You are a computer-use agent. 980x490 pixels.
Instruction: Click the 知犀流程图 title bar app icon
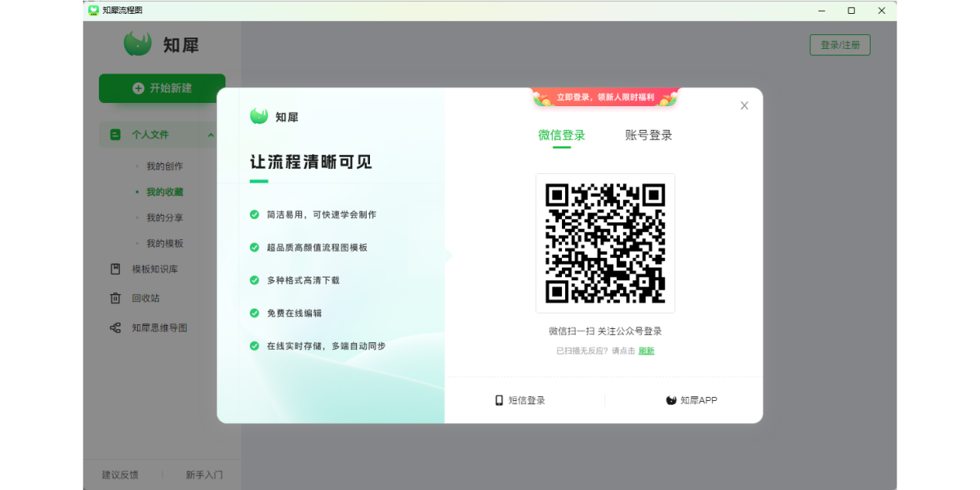point(94,11)
